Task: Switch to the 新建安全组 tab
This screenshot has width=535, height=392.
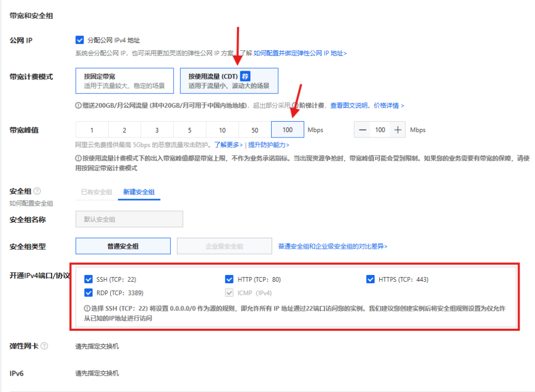Action: (138, 192)
